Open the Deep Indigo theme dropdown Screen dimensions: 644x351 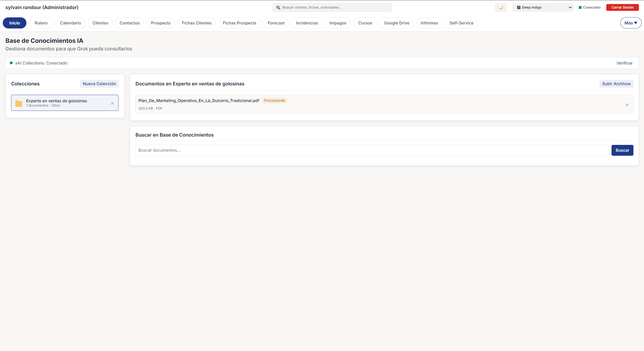tap(543, 7)
